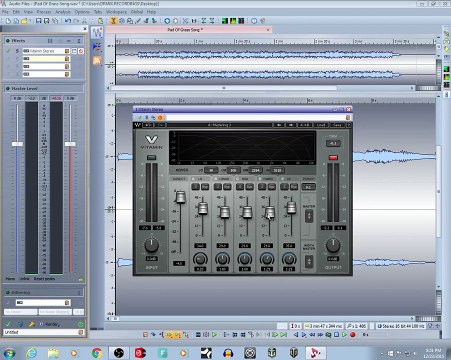Click the Save floppy disk icon
The height and width of the screenshot is (360, 451).
click(38, 21)
